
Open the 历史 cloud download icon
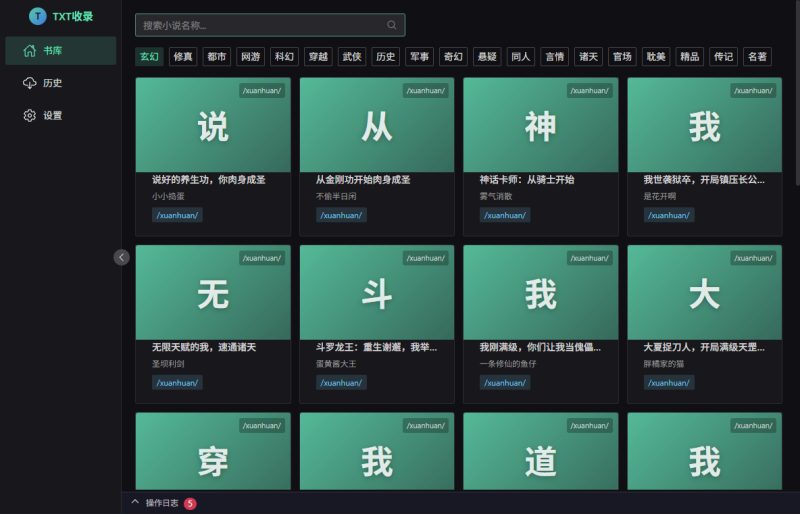30,83
